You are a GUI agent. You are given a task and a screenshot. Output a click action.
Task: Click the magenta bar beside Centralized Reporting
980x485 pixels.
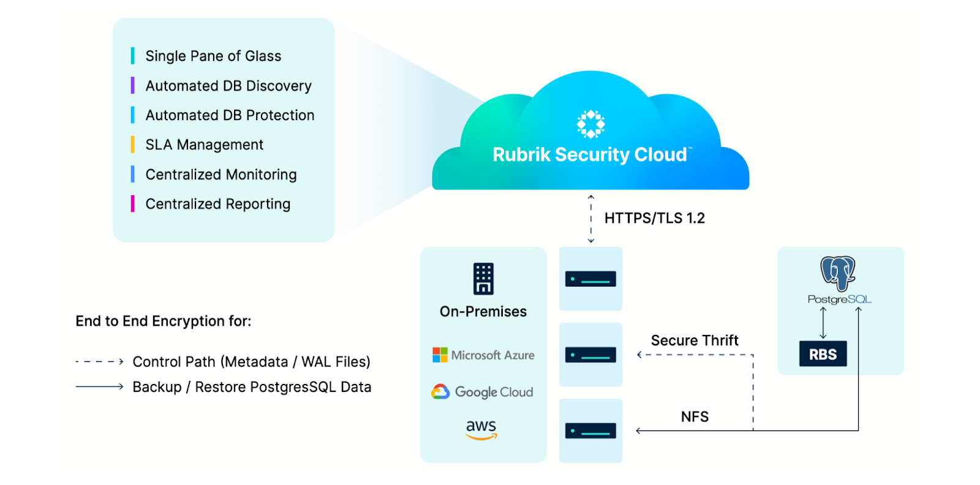(x=132, y=204)
